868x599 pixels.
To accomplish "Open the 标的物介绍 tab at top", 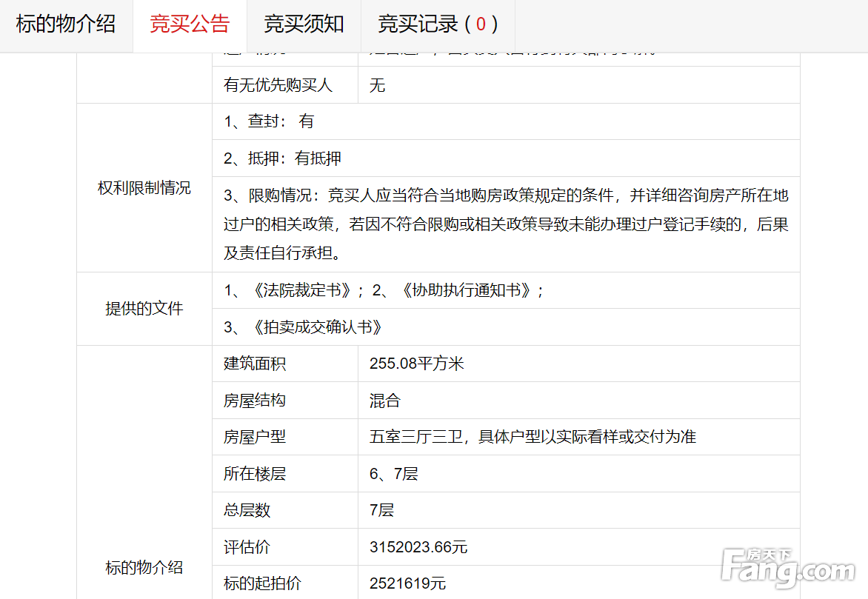I will click(66, 24).
